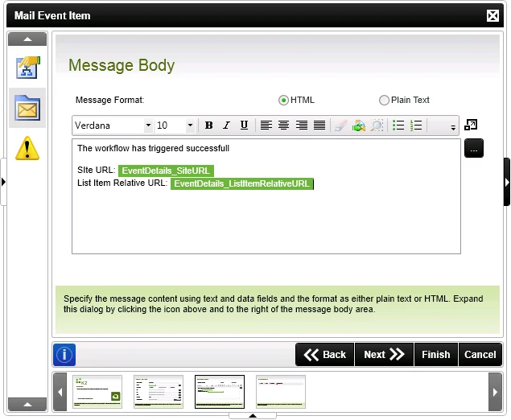
Task: Open the Verdana font dropdown
Action: (x=148, y=126)
